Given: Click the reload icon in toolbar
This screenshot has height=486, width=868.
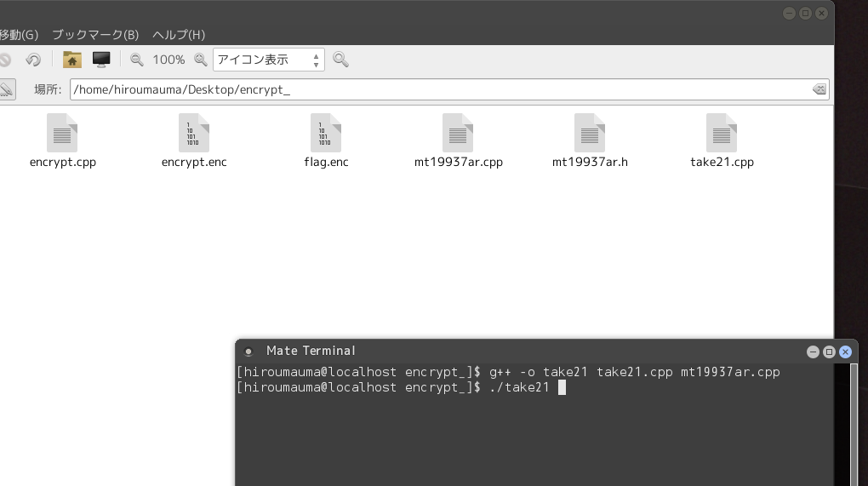Looking at the screenshot, I should click(x=33, y=60).
